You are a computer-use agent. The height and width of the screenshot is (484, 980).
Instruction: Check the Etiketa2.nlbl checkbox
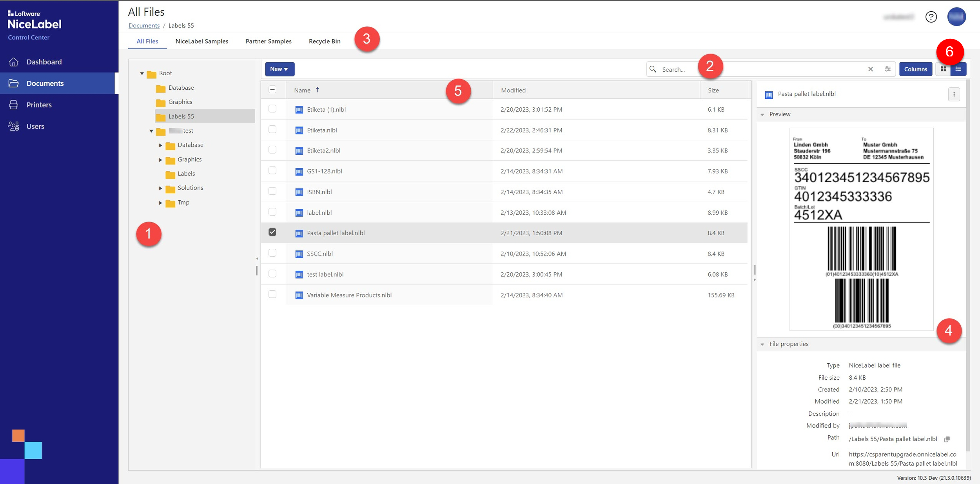(272, 150)
